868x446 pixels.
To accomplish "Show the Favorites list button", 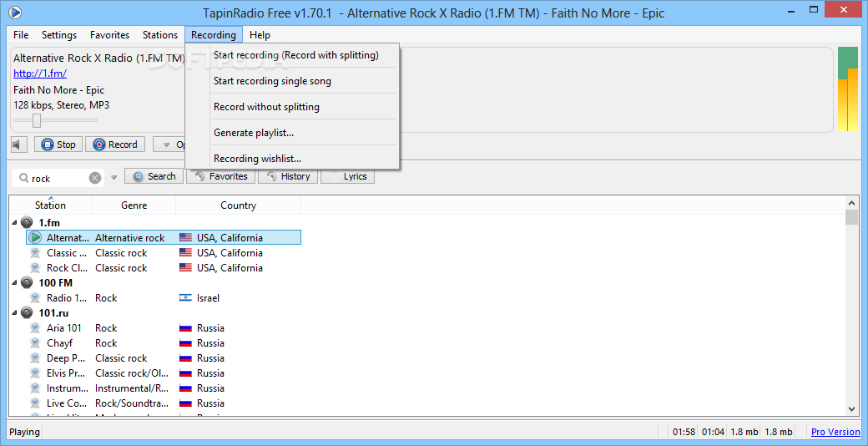I will [221, 176].
